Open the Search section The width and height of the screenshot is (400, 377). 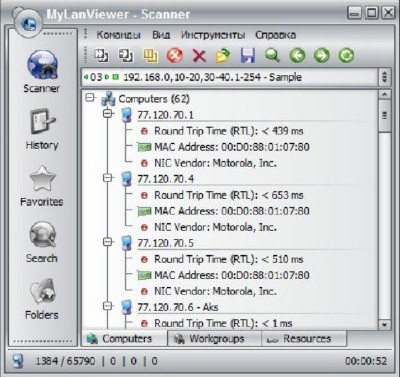[x=42, y=243]
